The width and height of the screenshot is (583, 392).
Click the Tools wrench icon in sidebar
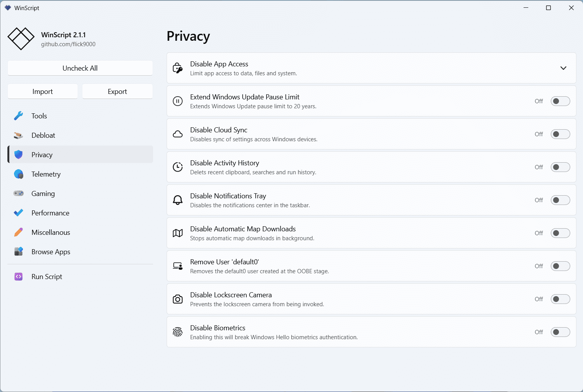pos(18,116)
